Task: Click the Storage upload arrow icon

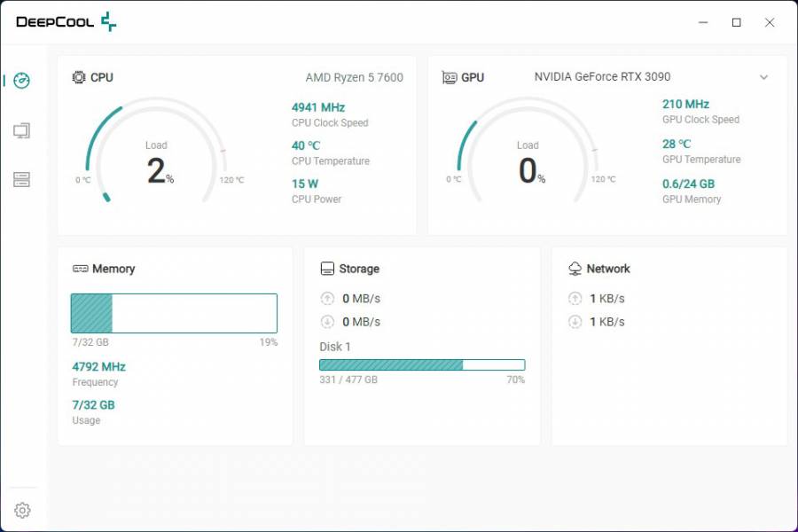Action: [x=327, y=298]
